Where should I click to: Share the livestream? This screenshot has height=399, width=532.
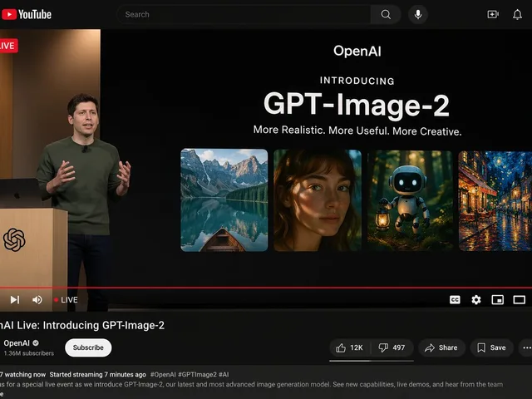point(441,347)
